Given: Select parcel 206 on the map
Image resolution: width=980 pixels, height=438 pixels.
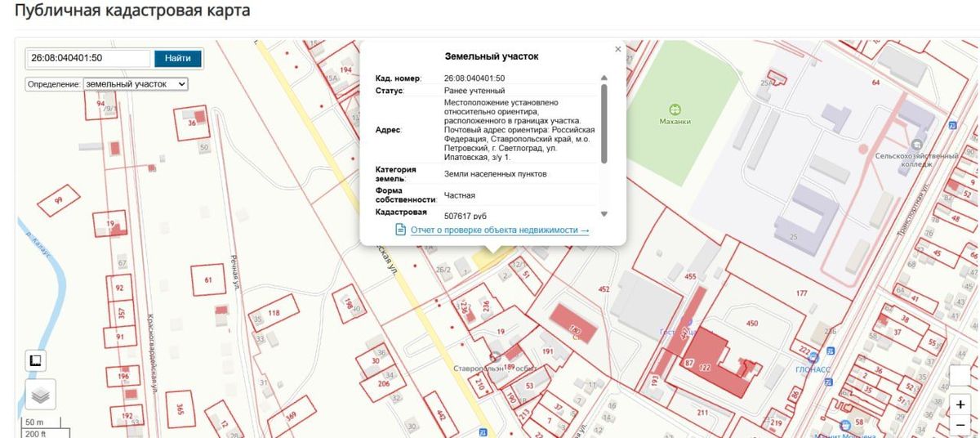Looking at the screenshot, I should [383, 382].
